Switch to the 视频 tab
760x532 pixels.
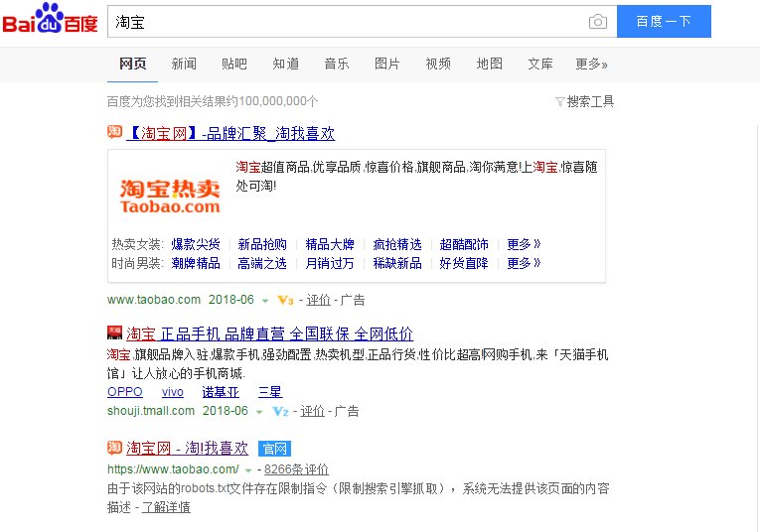(x=438, y=64)
